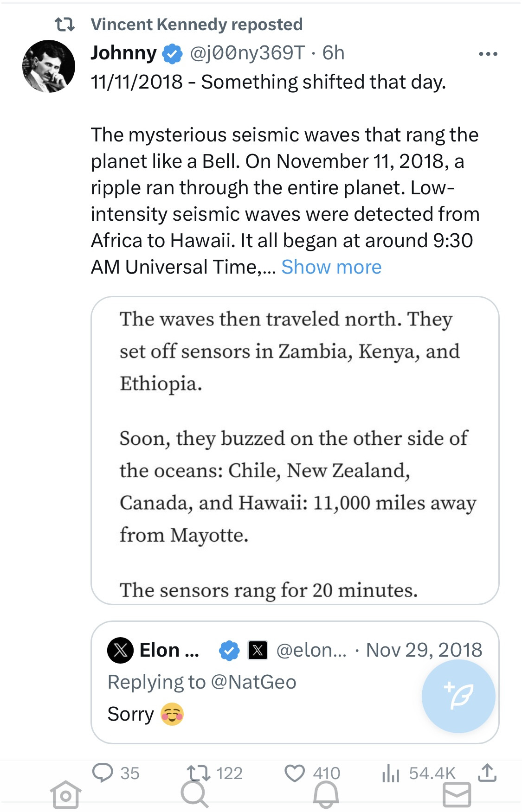
Task: Click Johnny's blue verified badge
Action: click(172, 54)
